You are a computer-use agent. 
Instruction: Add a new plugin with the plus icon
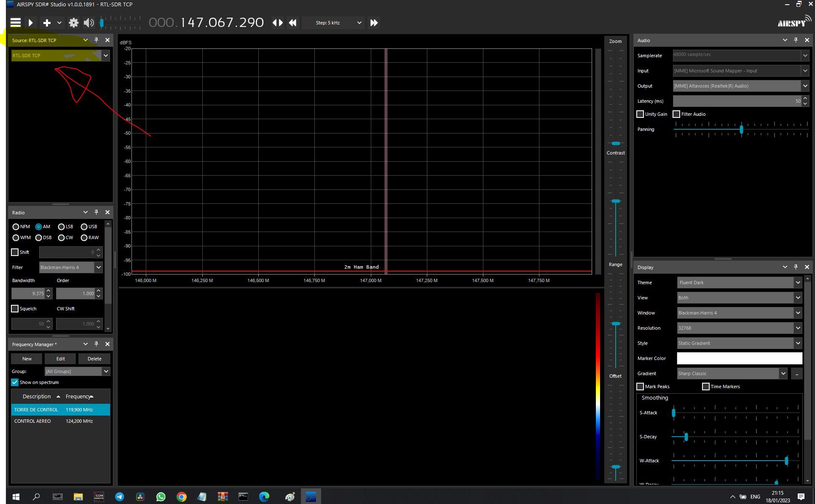point(46,23)
